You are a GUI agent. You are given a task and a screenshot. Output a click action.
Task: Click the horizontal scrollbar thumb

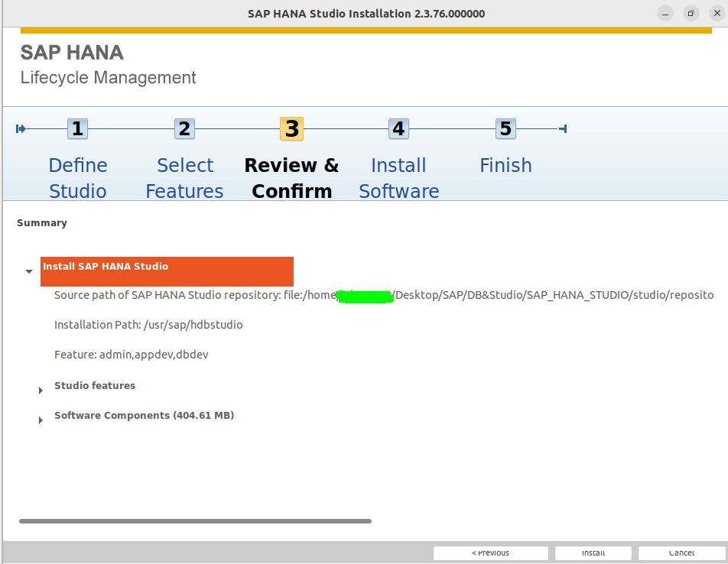[195, 521]
